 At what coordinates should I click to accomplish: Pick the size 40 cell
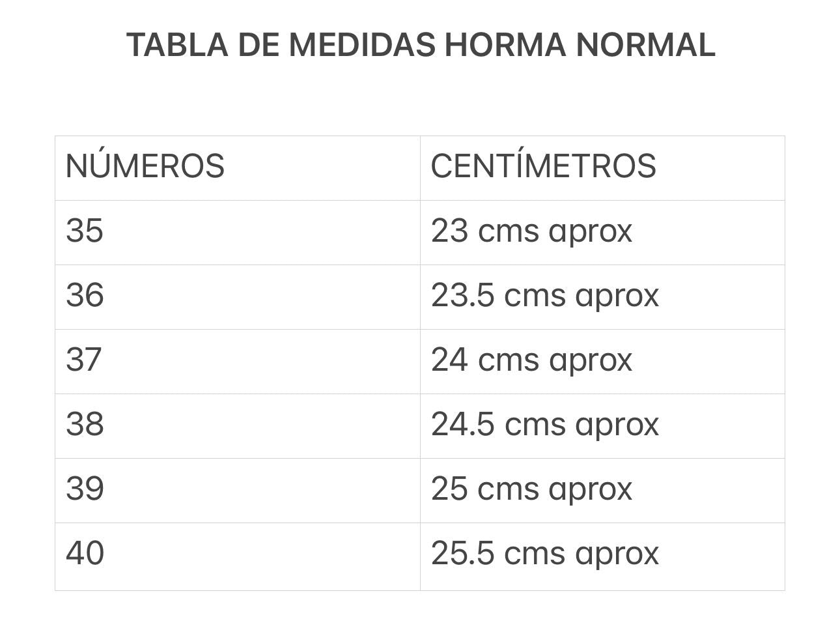point(85,553)
